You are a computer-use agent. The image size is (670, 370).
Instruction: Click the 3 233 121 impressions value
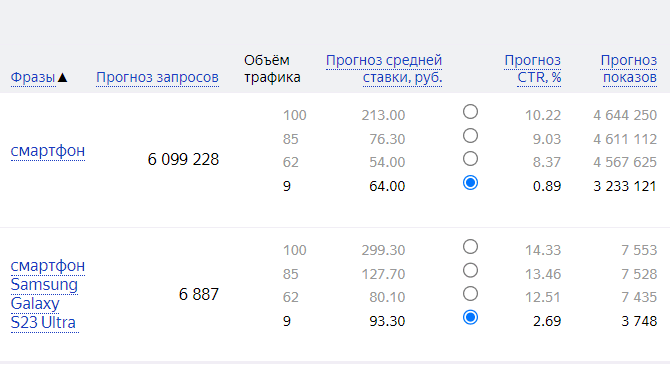tap(625, 186)
